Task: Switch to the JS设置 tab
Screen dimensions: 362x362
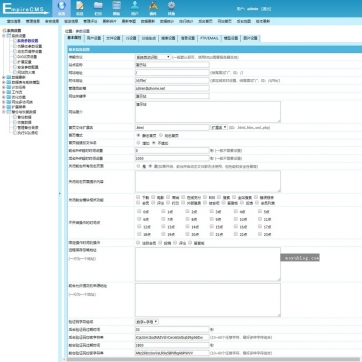Action: (131, 38)
